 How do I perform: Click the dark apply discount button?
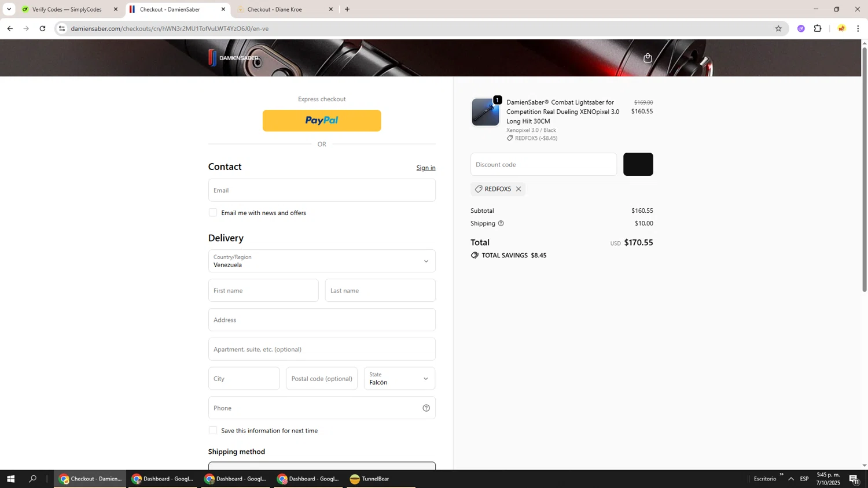pos(638,164)
